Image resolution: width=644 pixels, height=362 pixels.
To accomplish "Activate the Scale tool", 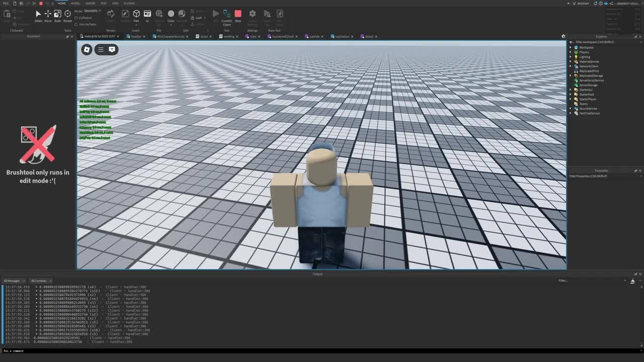I will (x=57, y=16).
